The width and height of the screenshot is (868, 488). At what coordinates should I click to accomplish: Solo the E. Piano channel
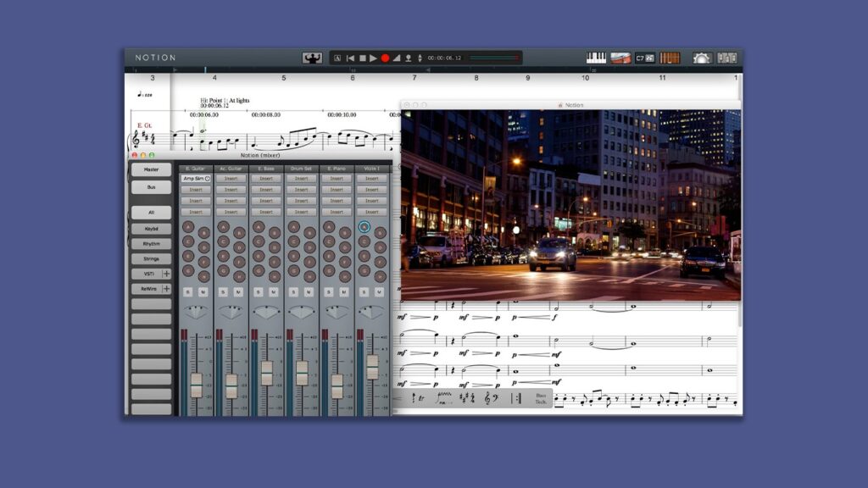click(x=329, y=291)
